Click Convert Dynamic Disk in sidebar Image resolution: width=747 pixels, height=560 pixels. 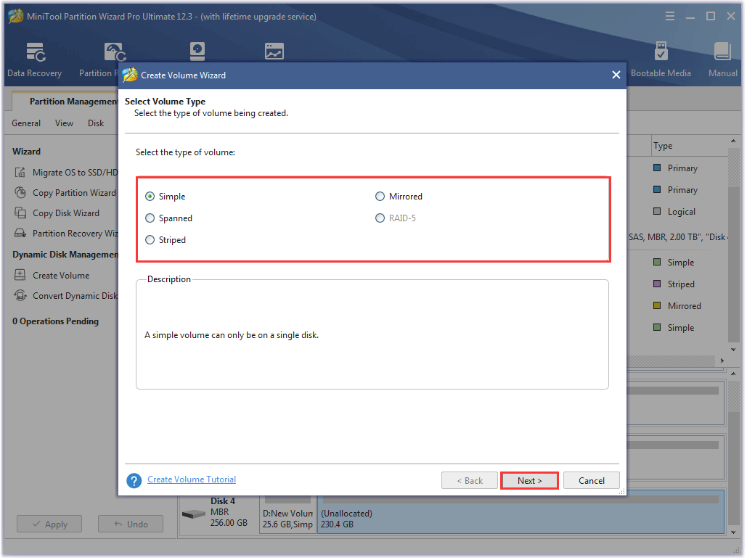[66, 296]
